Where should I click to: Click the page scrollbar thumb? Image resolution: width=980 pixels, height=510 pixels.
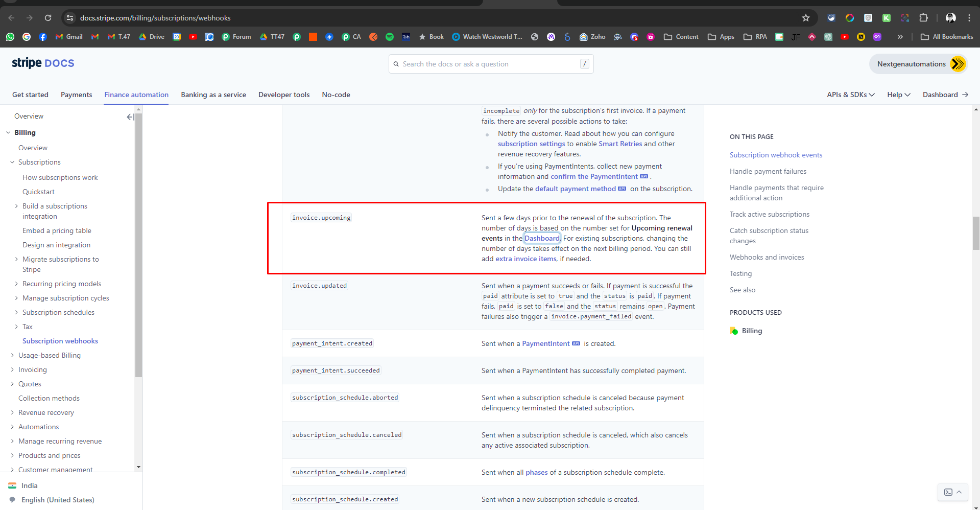coord(976,233)
